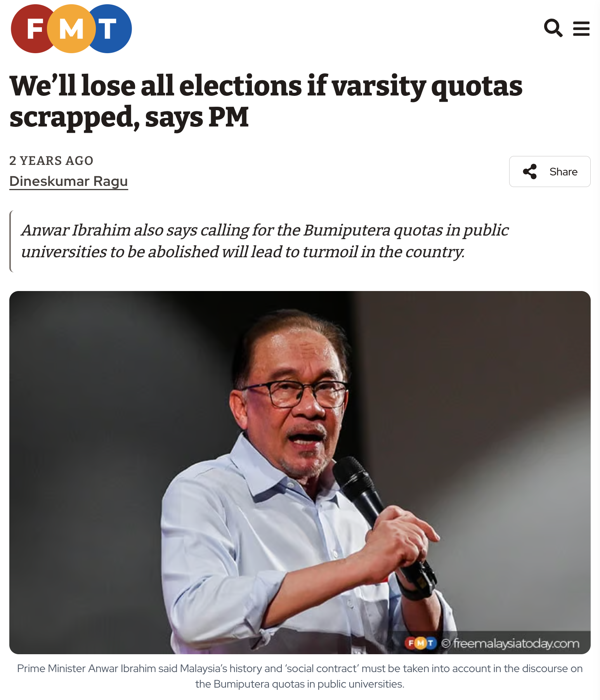The height and width of the screenshot is (700, 600).
Task: Click the copyright symbol in photo watermark
Action: click(x=446, y=643)
